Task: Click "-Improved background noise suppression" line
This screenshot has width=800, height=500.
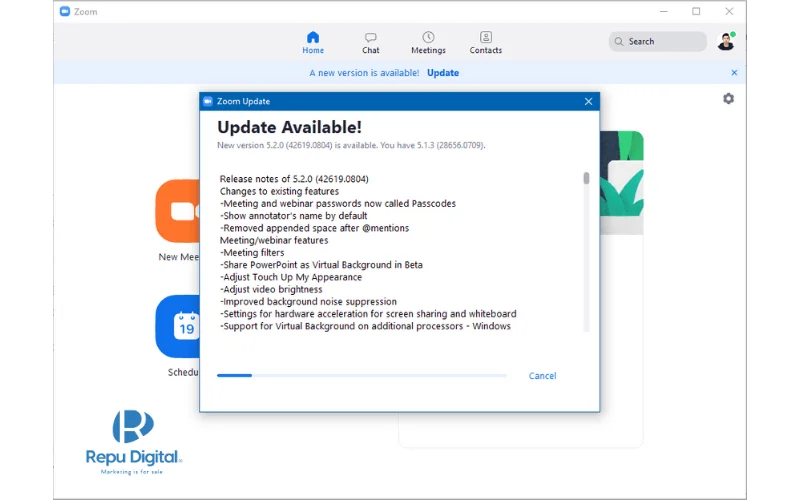Action: (x=308, y=302)
